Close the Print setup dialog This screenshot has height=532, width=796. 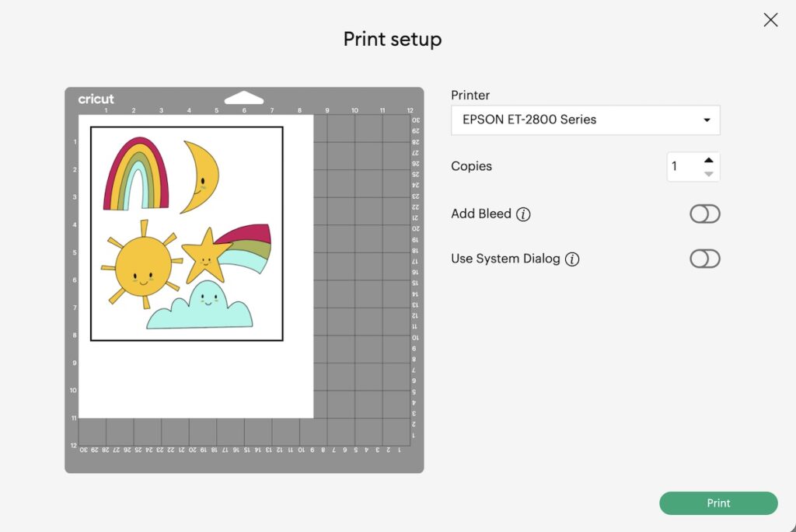coord(770,19)
